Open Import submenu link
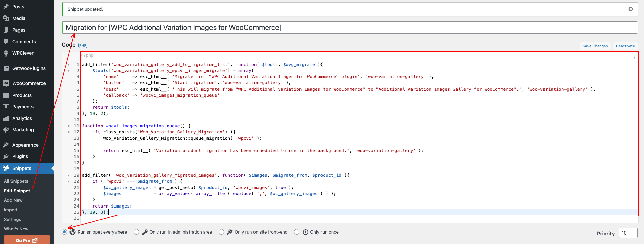The image size is (644, 244). coord(10,210)
